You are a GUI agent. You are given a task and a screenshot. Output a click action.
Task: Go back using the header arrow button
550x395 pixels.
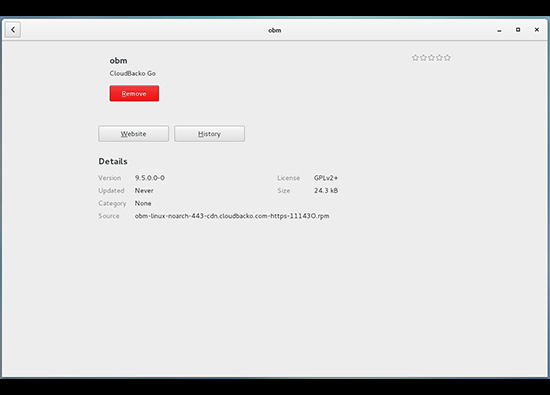pos(13,30)
